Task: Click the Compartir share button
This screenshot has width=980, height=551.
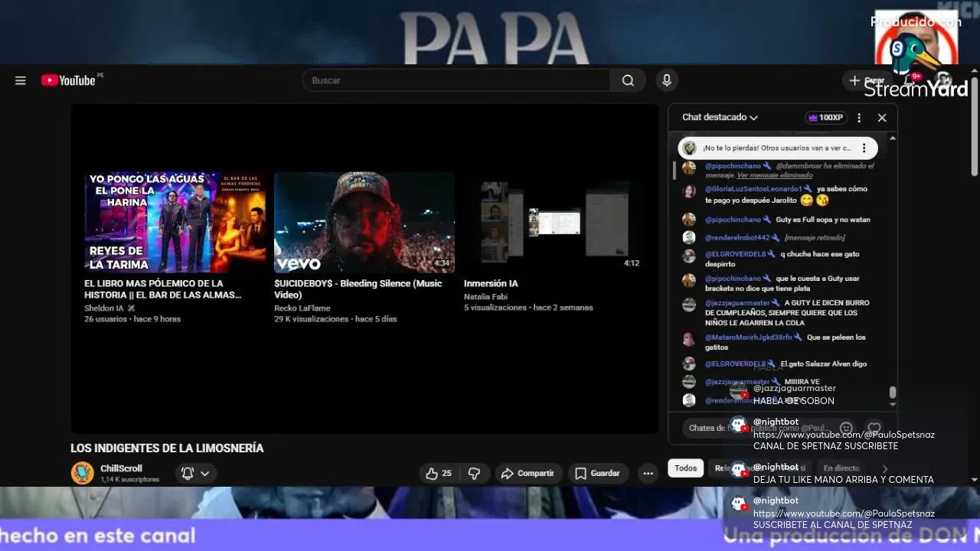Action: point(528,474)
